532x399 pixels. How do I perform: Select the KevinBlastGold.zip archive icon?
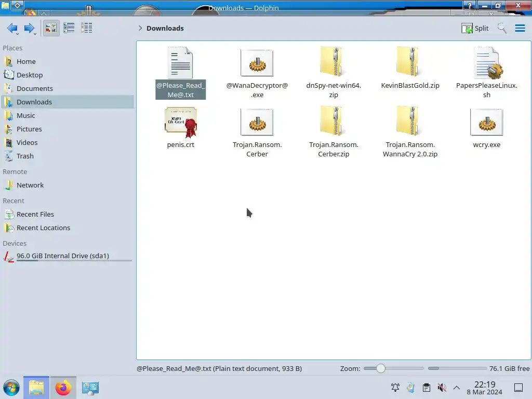pos(409,62)
